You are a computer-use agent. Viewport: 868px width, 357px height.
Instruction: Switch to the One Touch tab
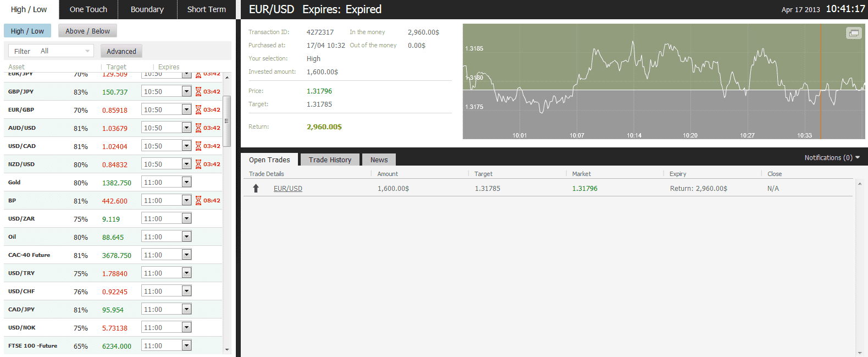pyautogui.click(x=89, y=9)
